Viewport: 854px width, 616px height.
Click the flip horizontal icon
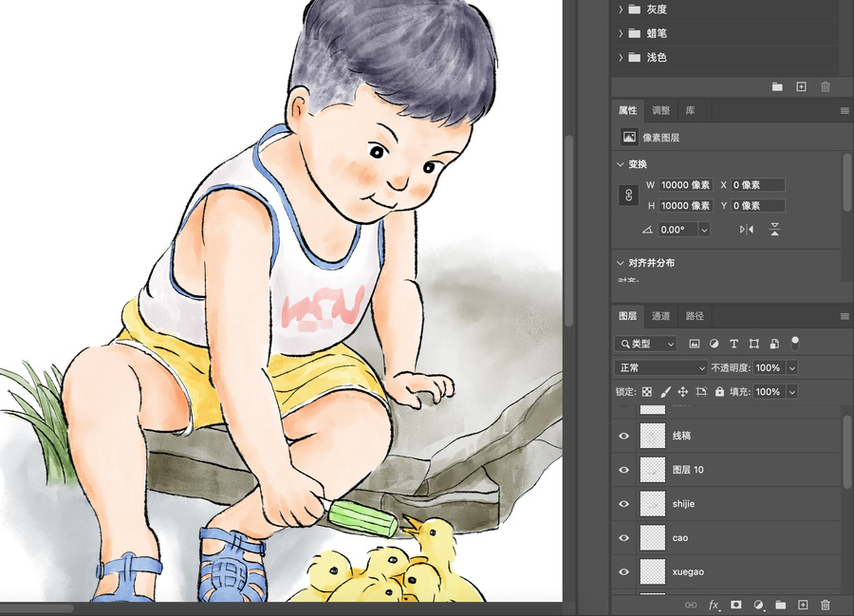point(747,230)
